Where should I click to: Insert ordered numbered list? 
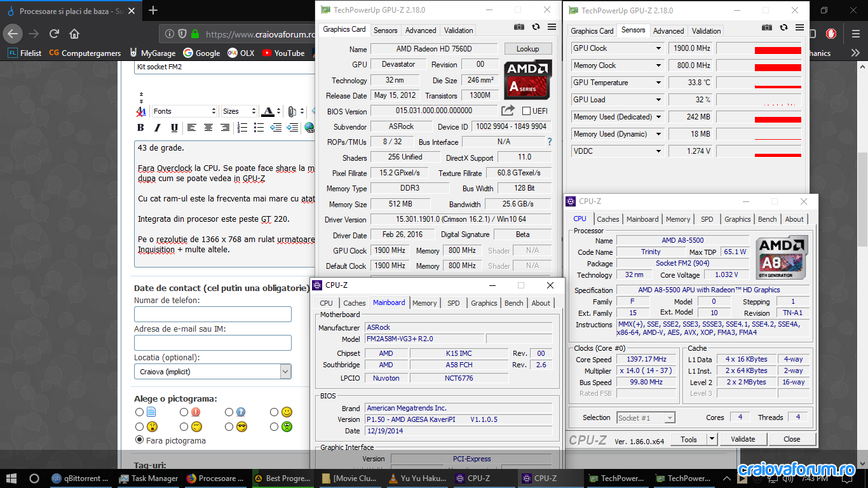click(x=241, y=128)
